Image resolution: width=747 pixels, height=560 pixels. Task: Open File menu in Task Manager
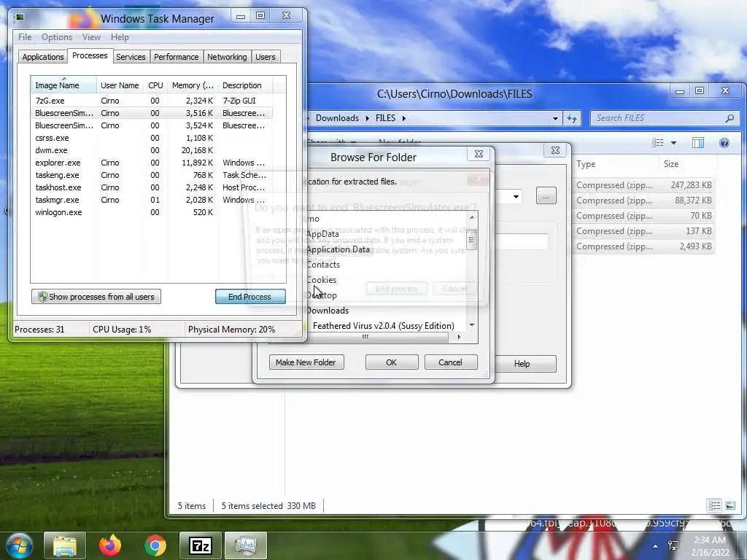point(25,37)
